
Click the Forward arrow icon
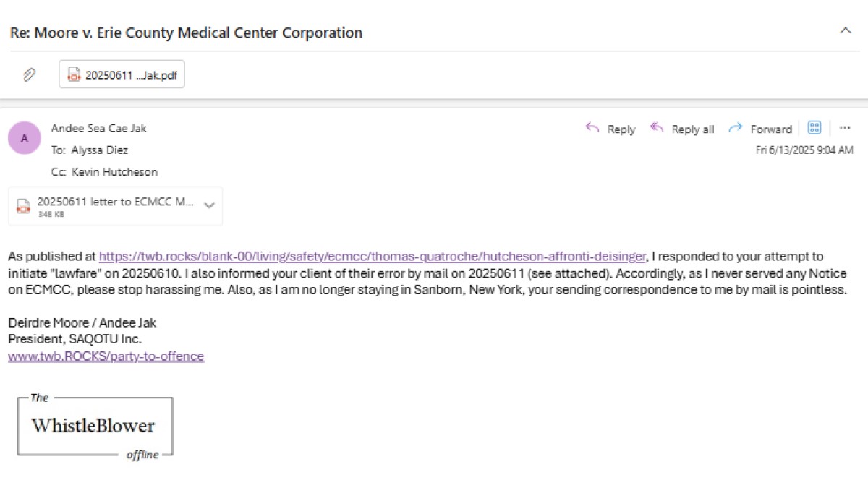[x=736, y=128]
